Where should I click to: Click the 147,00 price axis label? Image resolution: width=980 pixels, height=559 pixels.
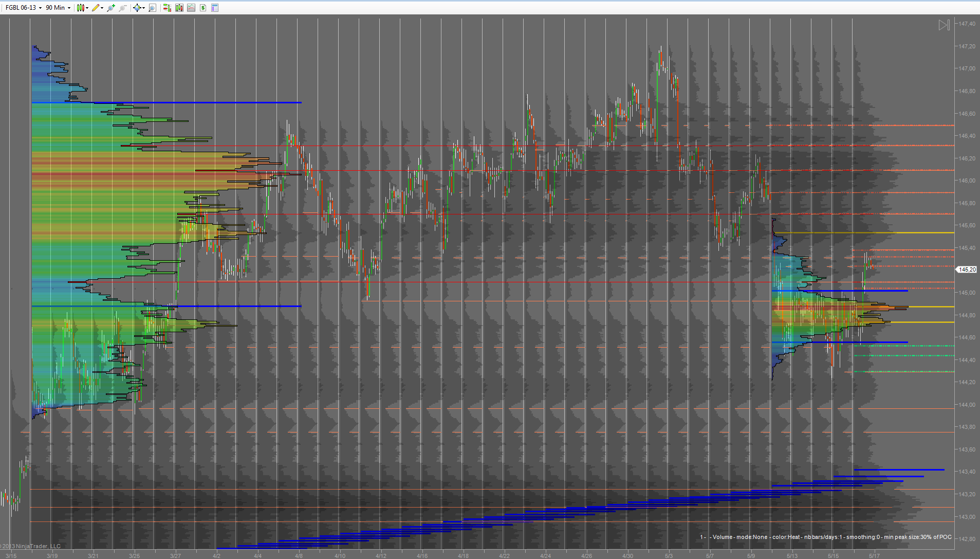click(x=967, y=68)
